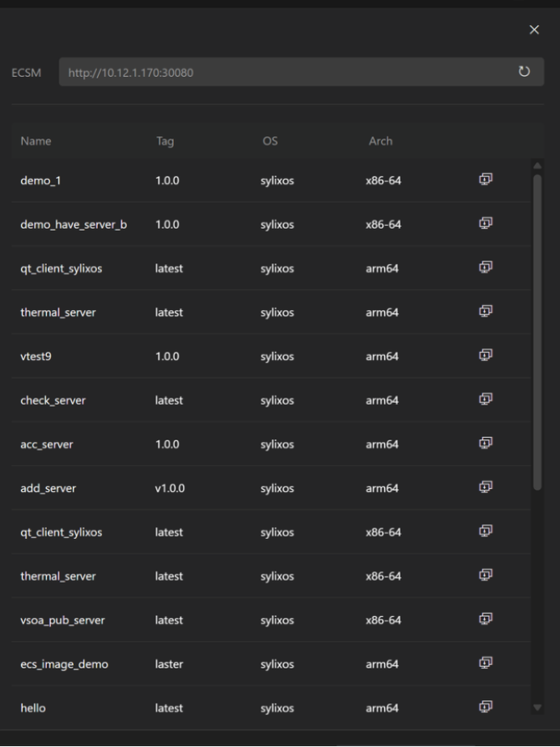This screenshot has width=560, height=747.
Task: Click the deploy icon for add_server
Action: coord(486,487)
